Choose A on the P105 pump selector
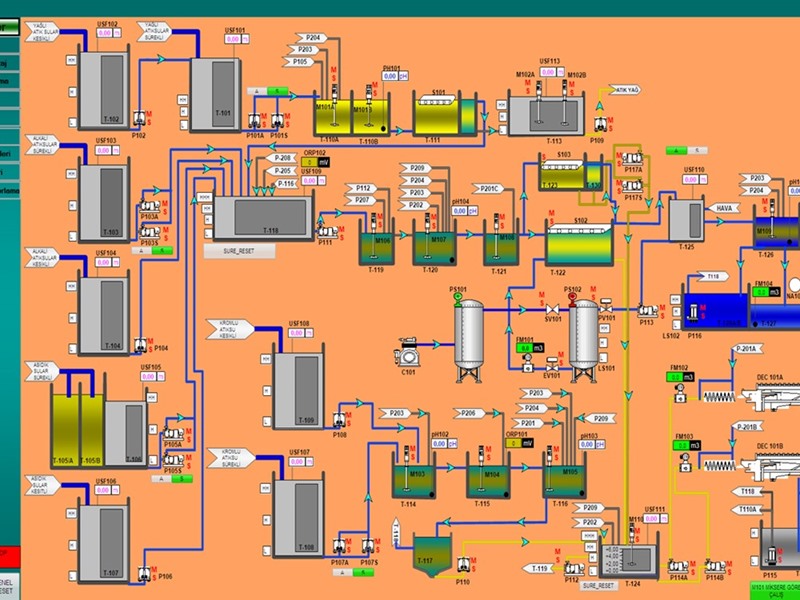Image resolution: width=800 pixels, height=600 pixels. [161, 479]
